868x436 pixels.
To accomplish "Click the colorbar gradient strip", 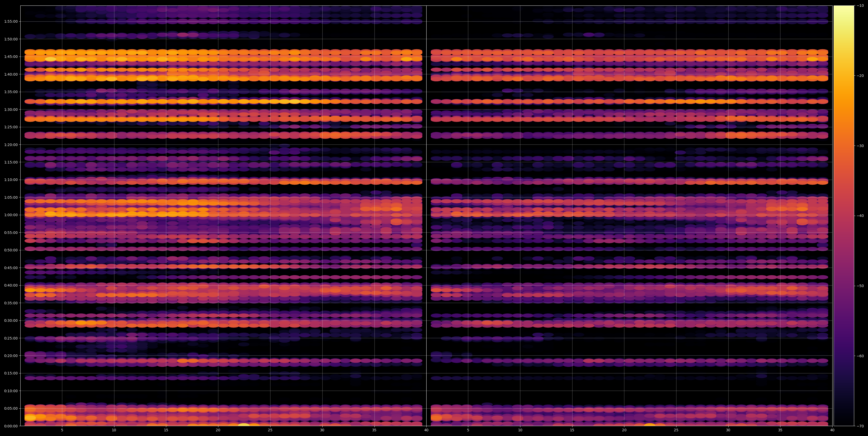I will click(844, 216).
